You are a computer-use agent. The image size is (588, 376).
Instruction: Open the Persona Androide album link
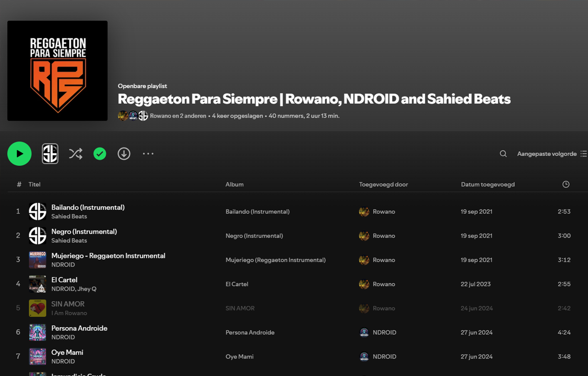250,332
